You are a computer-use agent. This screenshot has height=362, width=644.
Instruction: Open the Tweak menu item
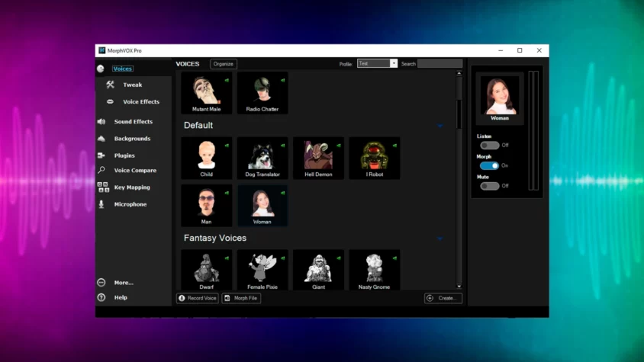tap(133, 85)
